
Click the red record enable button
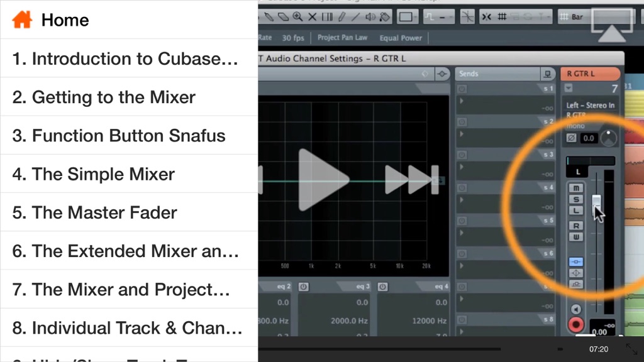pyautogui.click(x=576, y=325)
